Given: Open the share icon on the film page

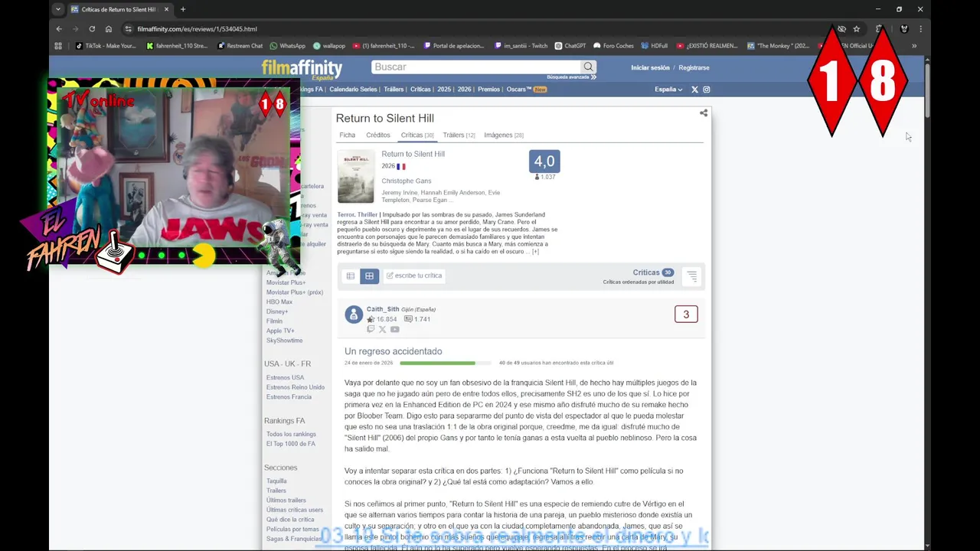Looking at the screenshot, I should click(703, 113).
